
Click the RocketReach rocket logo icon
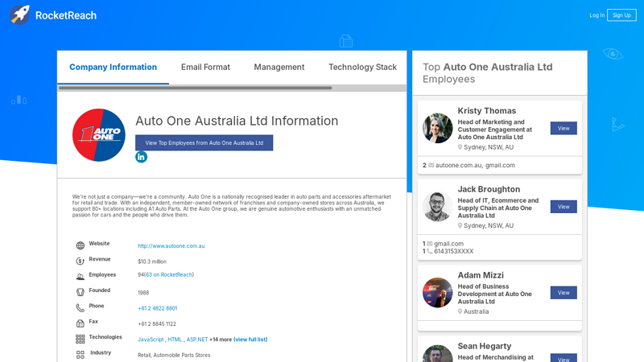[x=19, y=15]
